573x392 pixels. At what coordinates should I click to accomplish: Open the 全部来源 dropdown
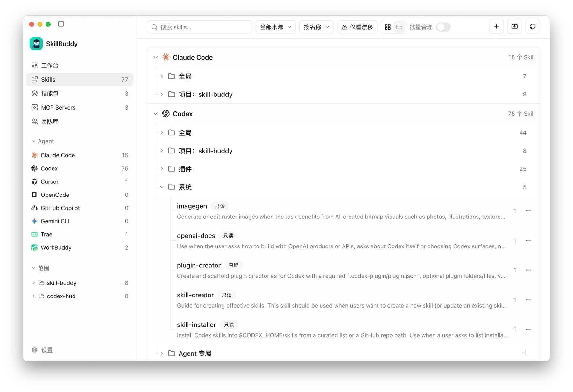pyautogui.click(x=276, y=27)
